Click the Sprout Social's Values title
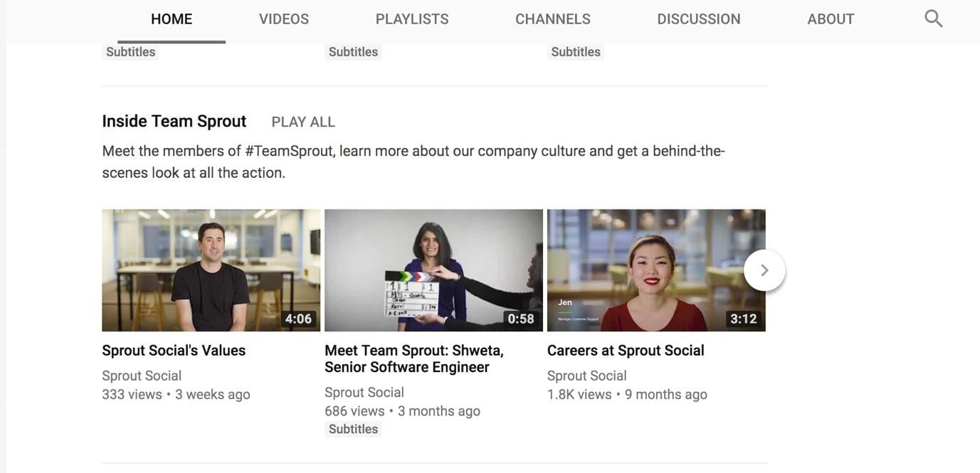The image size is (980, 473). coord(174,351)
